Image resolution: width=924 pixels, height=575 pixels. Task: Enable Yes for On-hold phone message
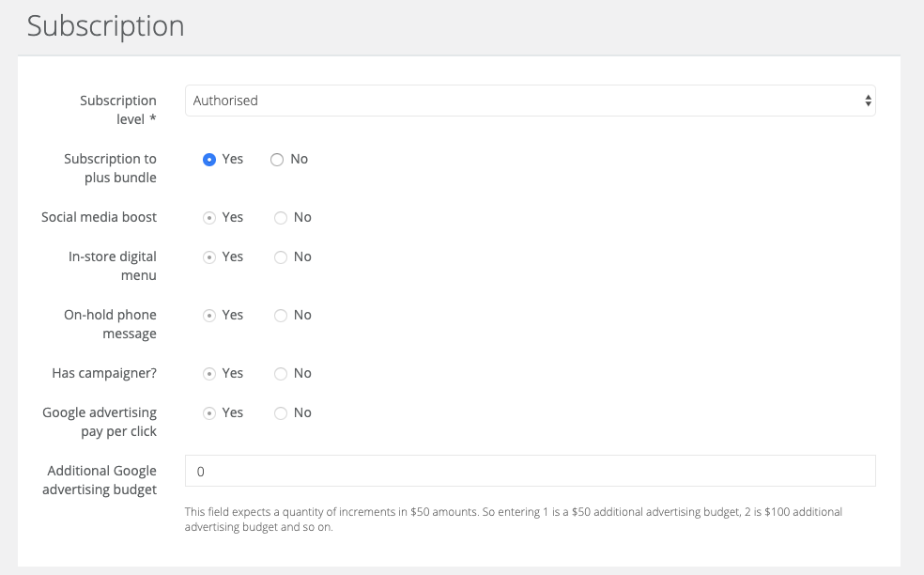pyautogui.click(x=209, y=316)
